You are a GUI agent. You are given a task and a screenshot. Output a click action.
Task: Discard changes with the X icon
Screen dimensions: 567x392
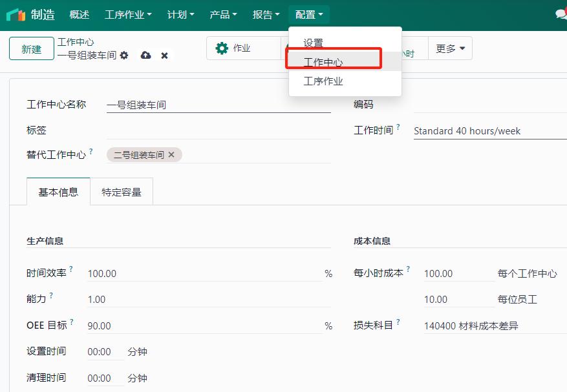(164, 55)
